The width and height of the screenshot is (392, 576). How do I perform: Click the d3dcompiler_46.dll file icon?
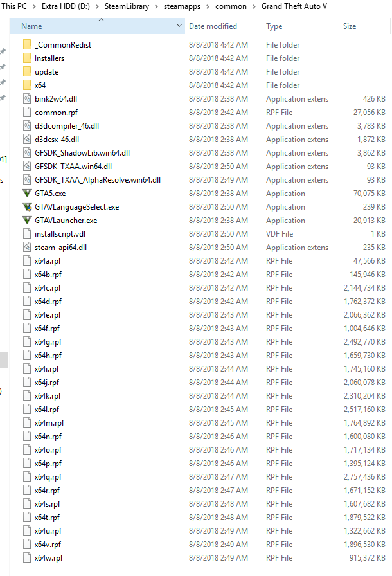[x=27, y=126]
